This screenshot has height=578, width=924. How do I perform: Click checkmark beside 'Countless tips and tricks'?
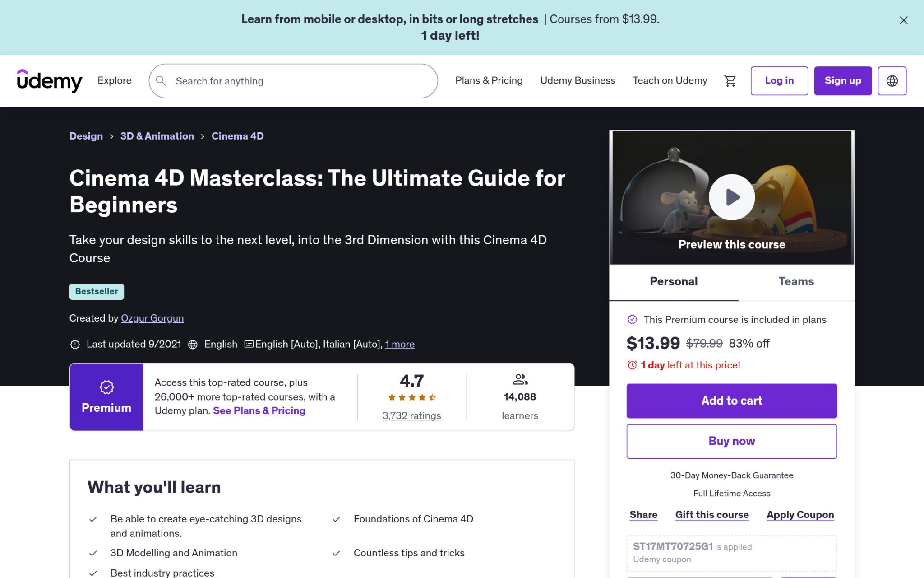click(336, 553)
